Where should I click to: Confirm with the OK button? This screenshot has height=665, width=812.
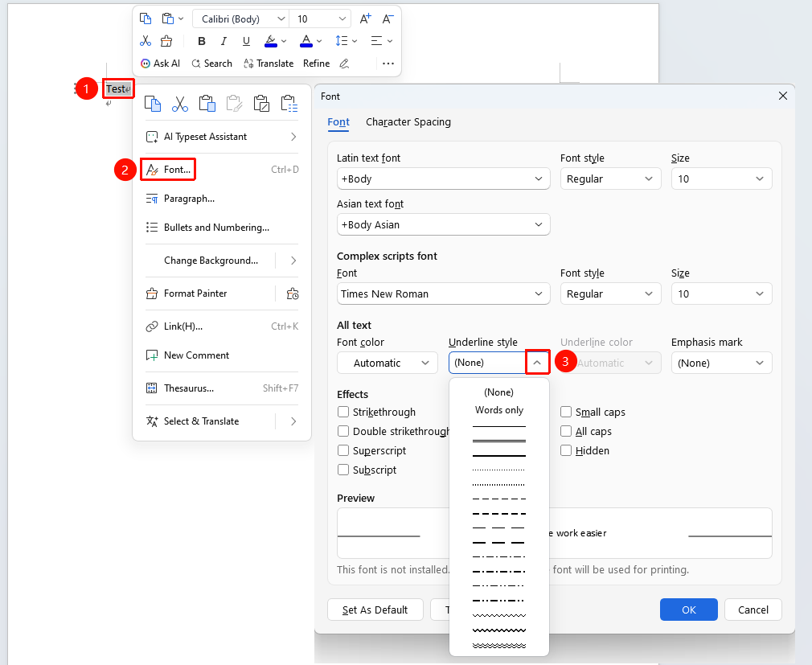[689, 610]
